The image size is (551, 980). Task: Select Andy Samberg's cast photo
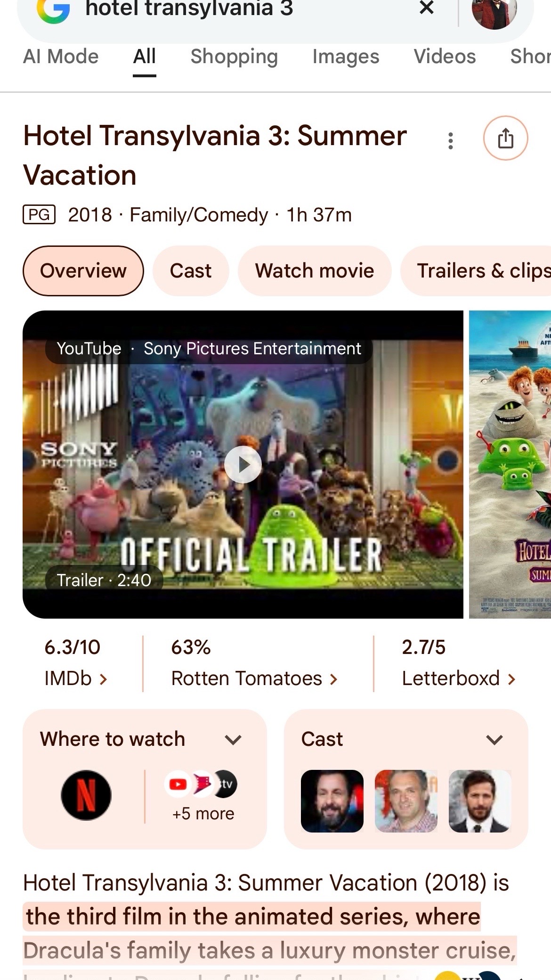tap(480, 801)
